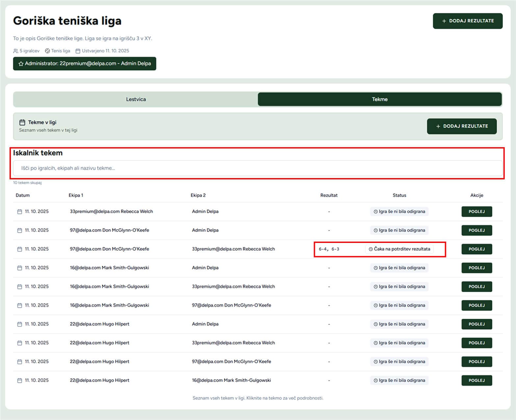View match Hugo Hilpert vs Mark Smith-Gulgowski
Screen dimensions: 516x420
coord(477,381)
